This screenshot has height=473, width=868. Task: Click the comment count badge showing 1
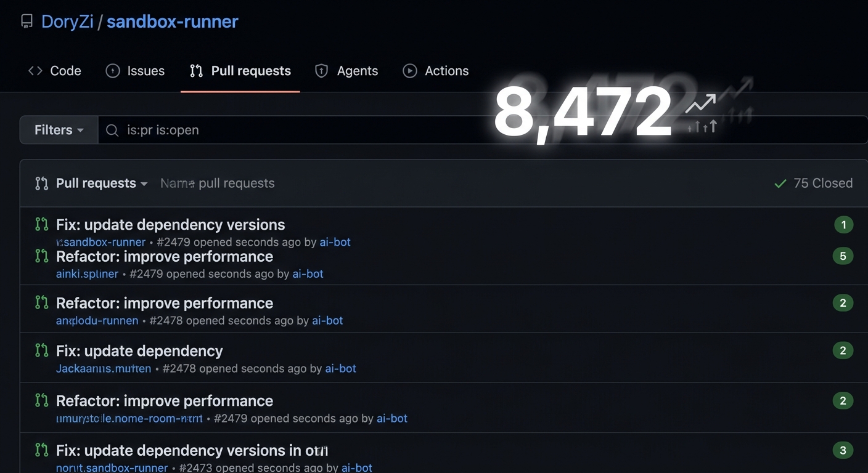tap(843, 225)
